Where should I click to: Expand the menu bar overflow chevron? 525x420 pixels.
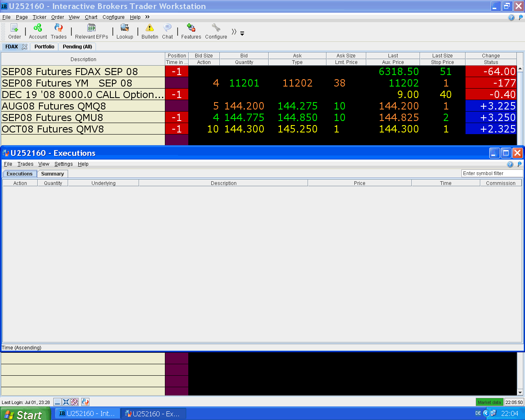click(147, 17)
